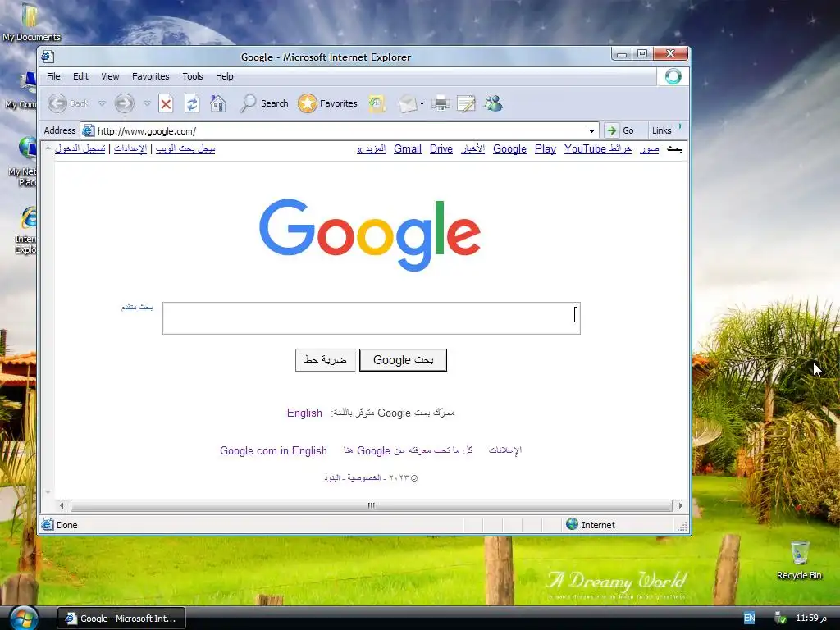840x630 pixels.
Task: Click the vertical scrollbar up arrow
Action: (48, 148)
